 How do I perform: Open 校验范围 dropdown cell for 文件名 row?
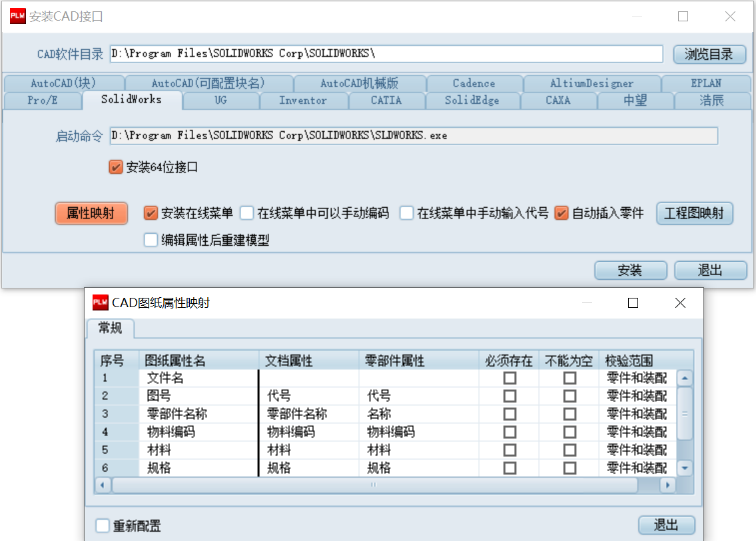click(636, 378)
